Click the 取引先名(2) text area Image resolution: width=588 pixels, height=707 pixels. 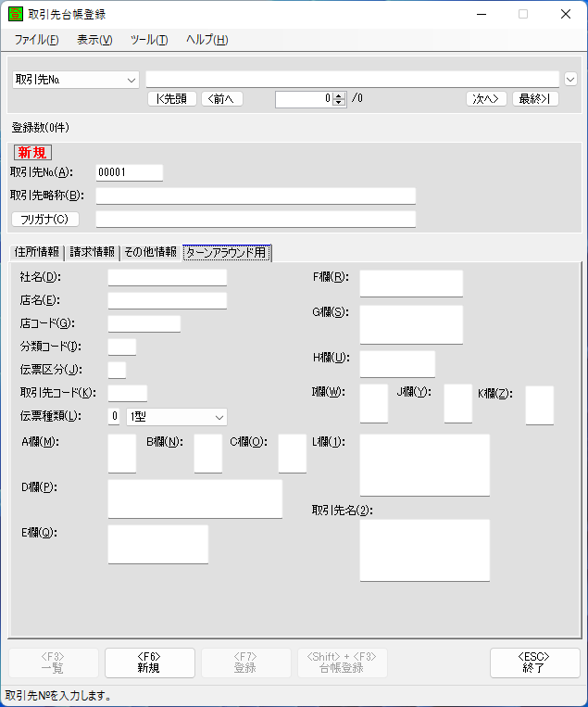[x=425, y=550]
